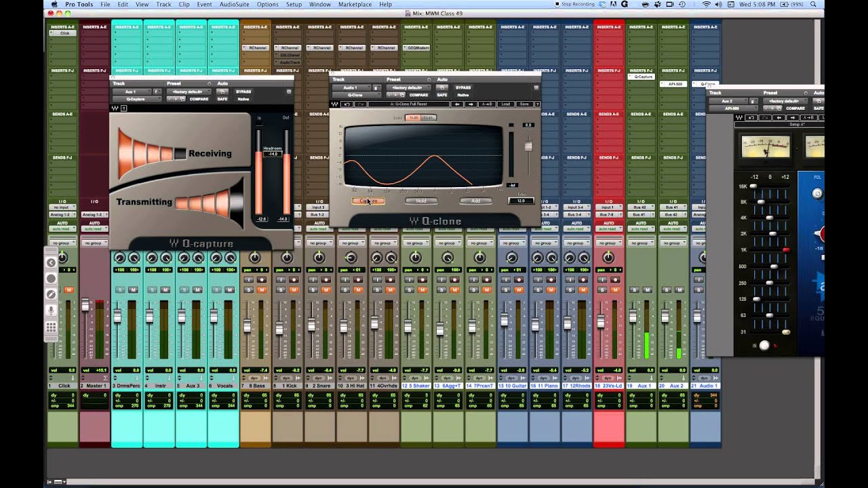Open Audio 1 track selector in Q-Clone
Screen dimensions: 868x488
click(x=351, y=87)
